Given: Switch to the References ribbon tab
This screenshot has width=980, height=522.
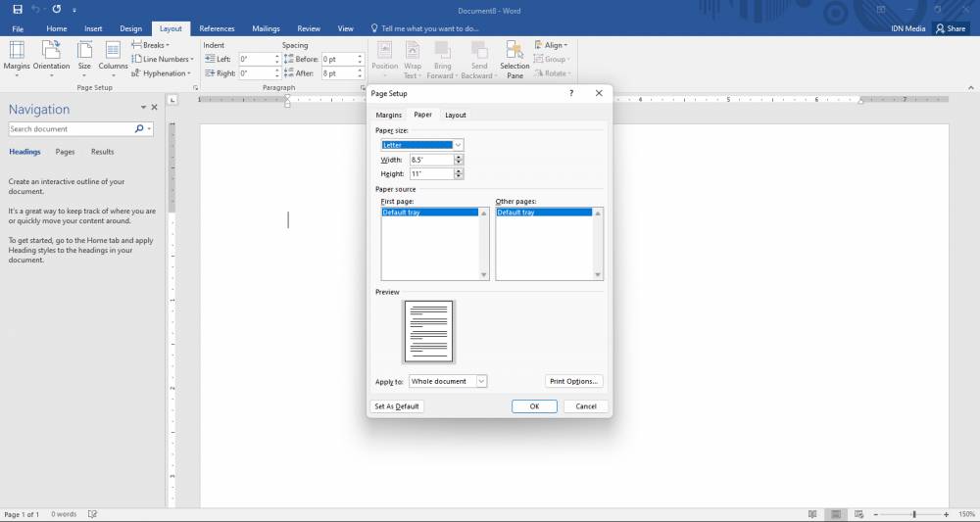Looking at the screenshot, I should coord(217,28).
